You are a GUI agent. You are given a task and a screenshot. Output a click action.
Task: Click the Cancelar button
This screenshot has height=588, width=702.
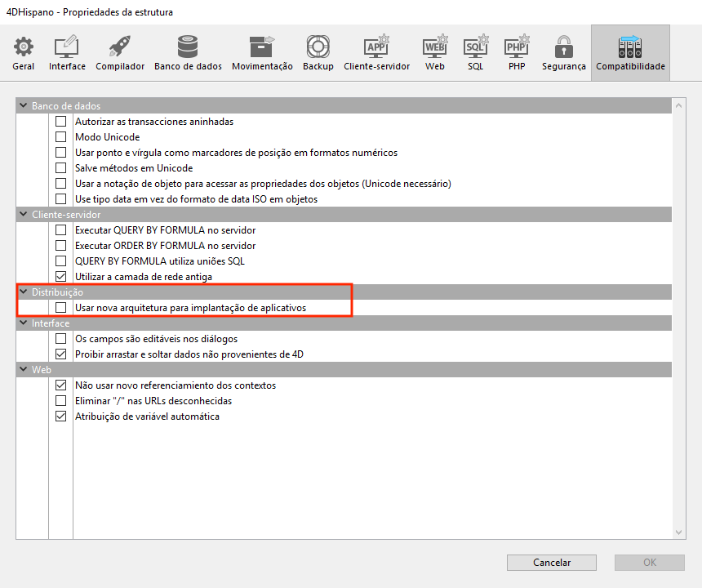[x=552, y=563]
